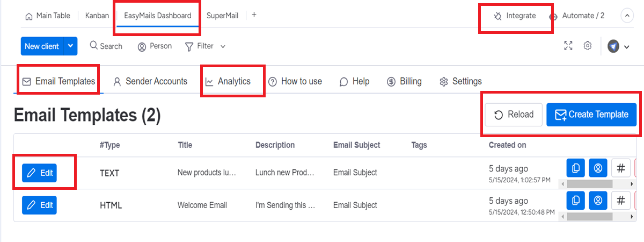Click the person icon in the Welcome Email row
This screenshot has width=644, height=242.
pyautogui.click(x=598, y=200)
